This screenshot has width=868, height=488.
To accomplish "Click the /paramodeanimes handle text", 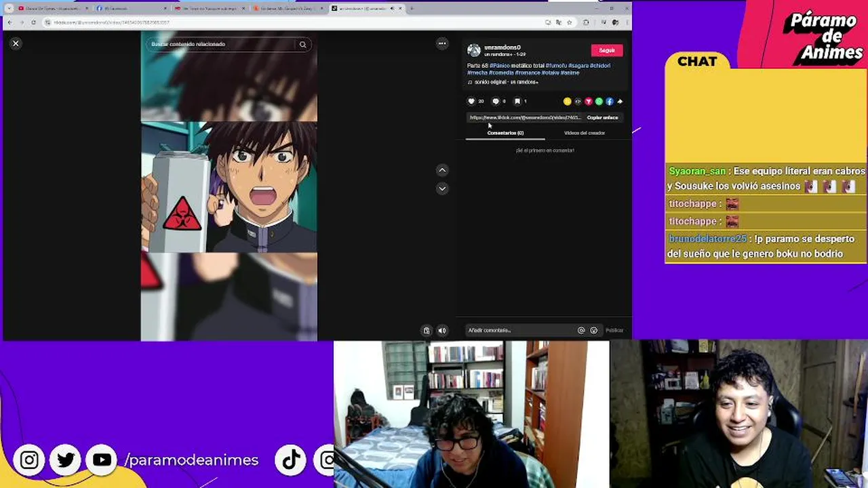I will click(x=191, y=460).
